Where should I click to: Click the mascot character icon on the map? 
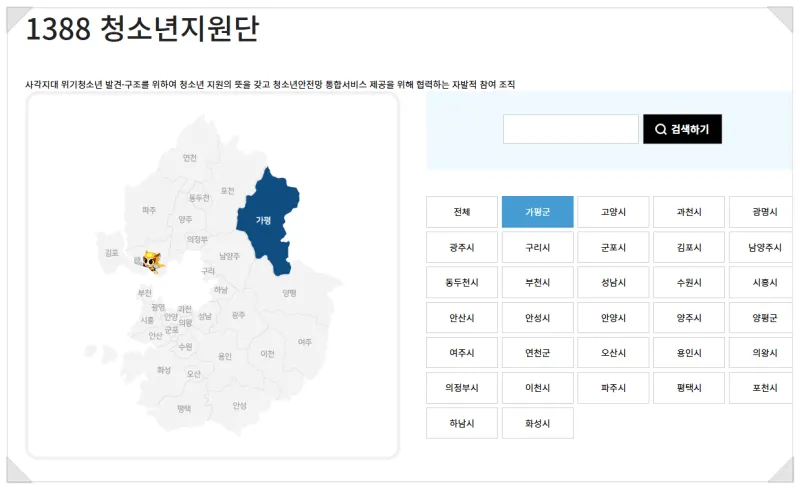153,262
